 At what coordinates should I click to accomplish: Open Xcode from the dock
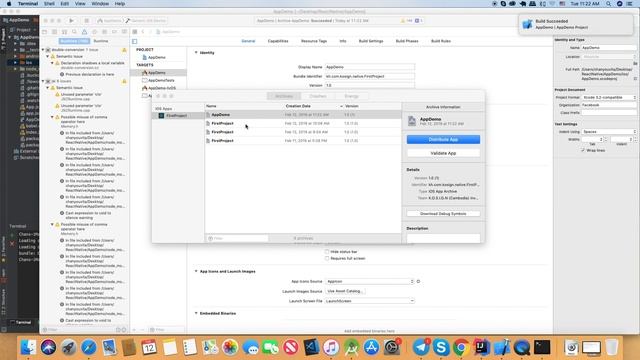click(502, 347)
